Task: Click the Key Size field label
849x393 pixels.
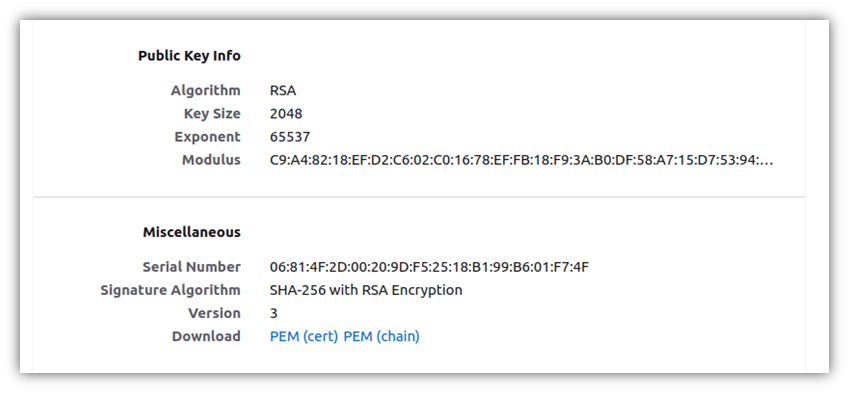Action: coord(212,114)
